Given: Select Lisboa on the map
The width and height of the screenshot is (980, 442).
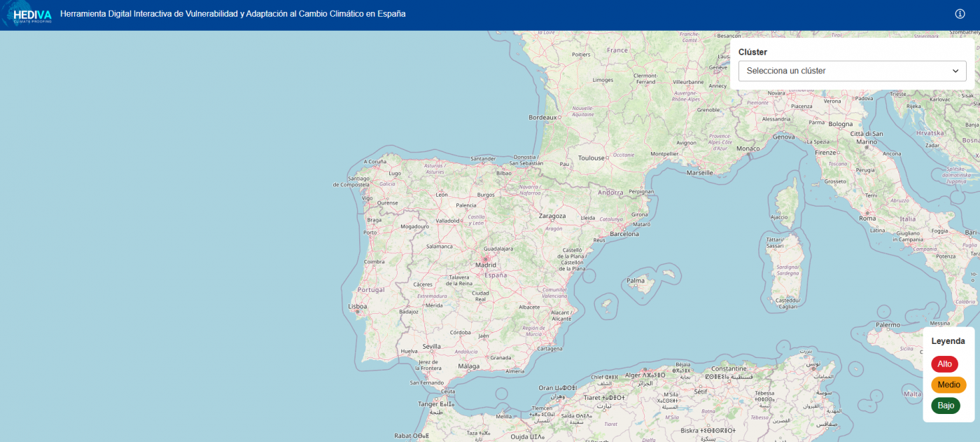Looking at the screenshot, I should coord(358,306).
